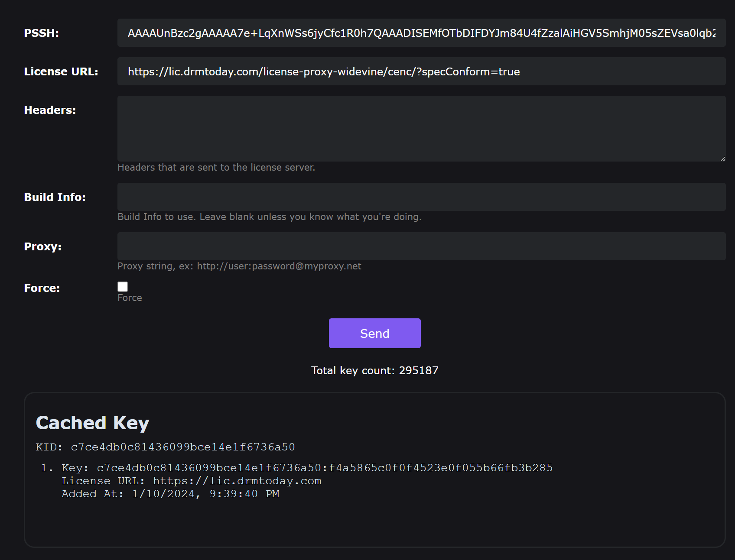The height and width of the screenshot is (560, 735).
Task: Click the Added At timestamp line
Action: (170, 494)
